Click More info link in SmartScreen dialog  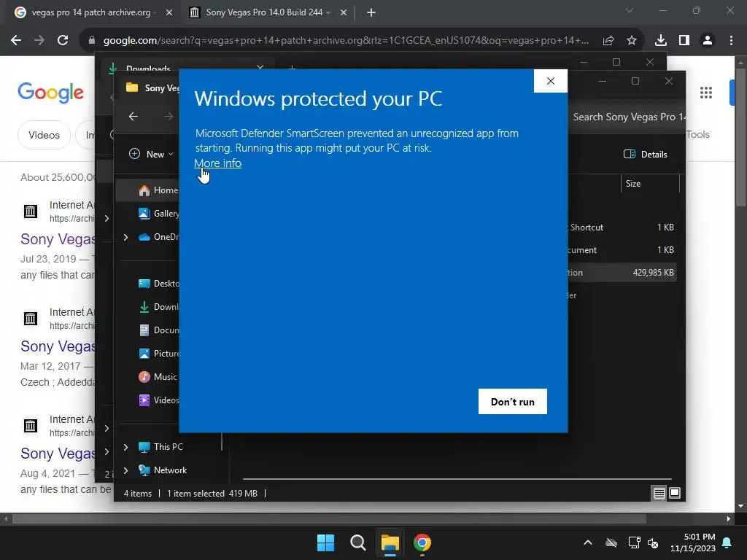[x=217, y=163]
